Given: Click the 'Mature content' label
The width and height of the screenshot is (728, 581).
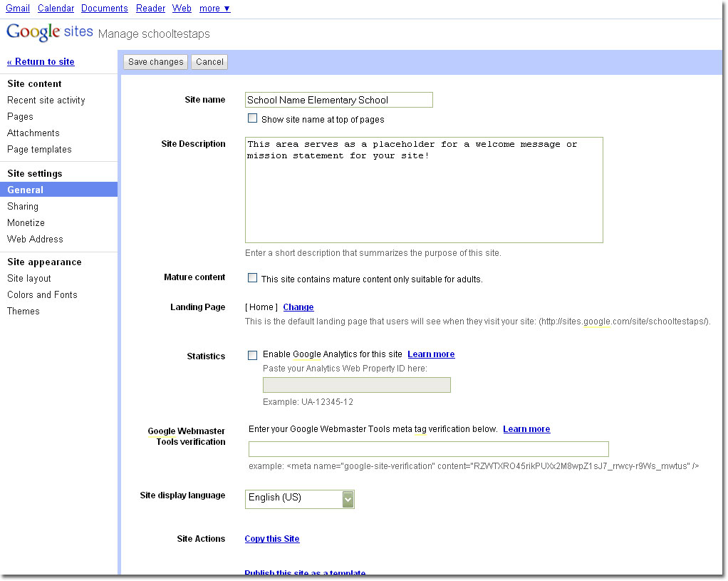Looking at the screenshot, I should click(194, 277).
